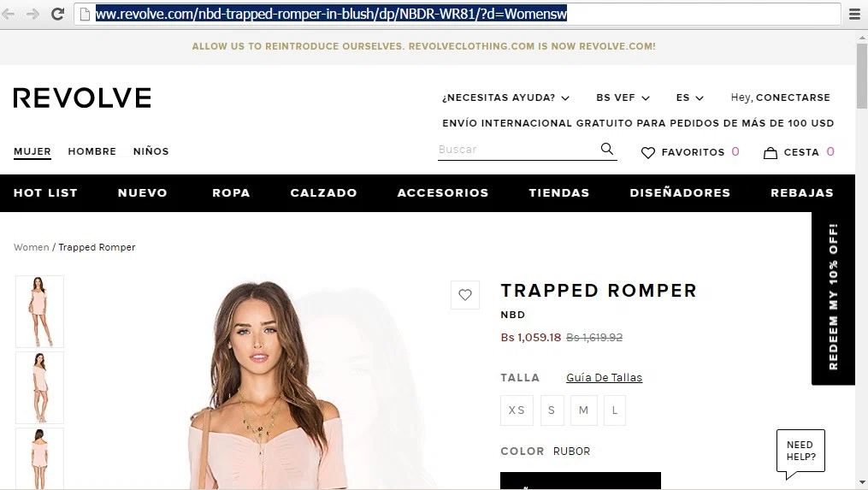Add Trapped Romper to favorites heart
Viewport: 868px width, 490px height.
point(465,294)
